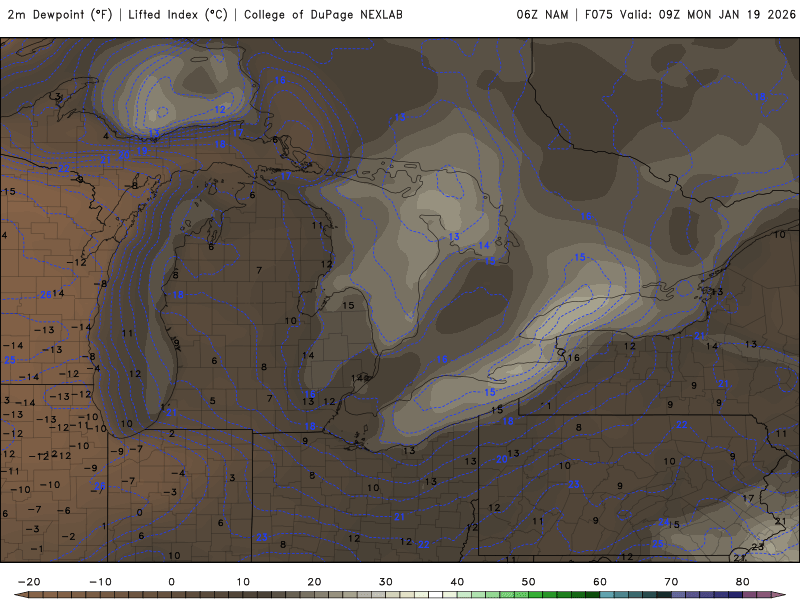The height and width of the screenshot is (600, 800).
Task: Click the '70' label on the color bar
Action: (x=671, y=582)
